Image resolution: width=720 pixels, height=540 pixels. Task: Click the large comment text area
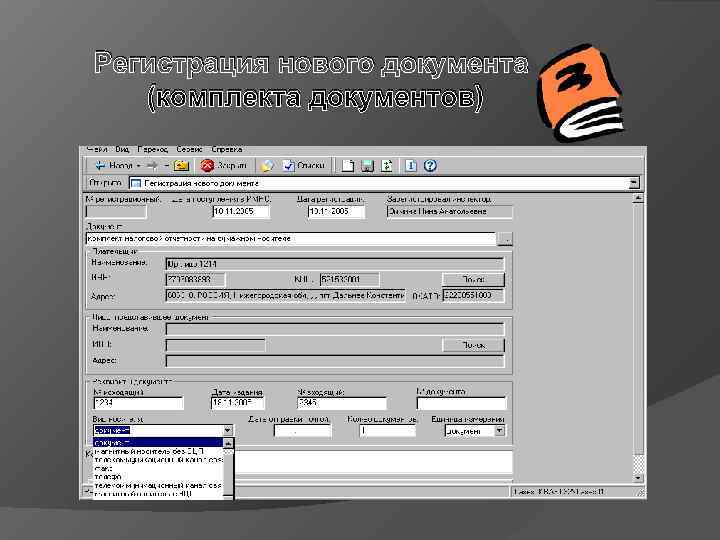[x=373, y=461]
